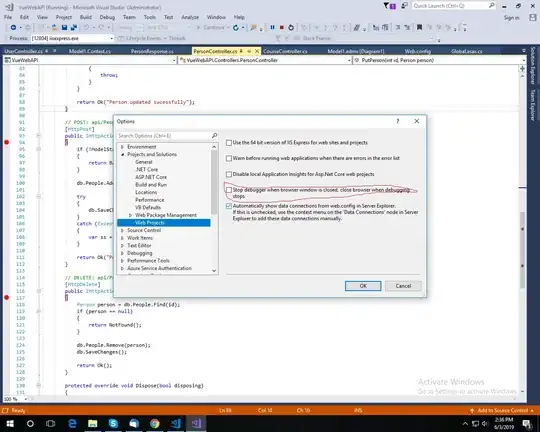Screen dimensions: 540x432
Task: Open the Debug menu
Action: [x=107, y=17]
